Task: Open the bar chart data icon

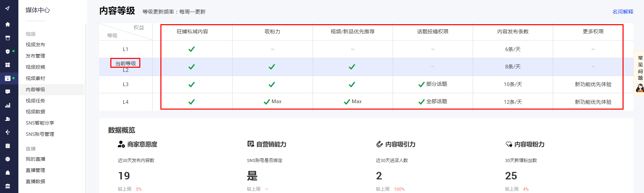Action: [7, 106]
